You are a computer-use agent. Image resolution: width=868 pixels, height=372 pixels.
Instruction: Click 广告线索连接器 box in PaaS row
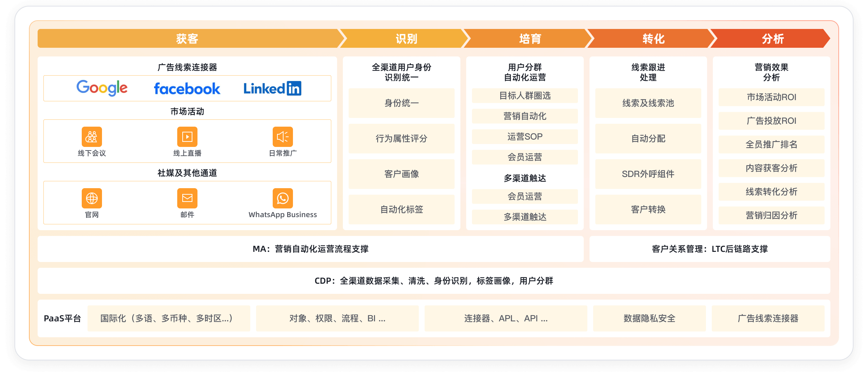pos(768,318)
